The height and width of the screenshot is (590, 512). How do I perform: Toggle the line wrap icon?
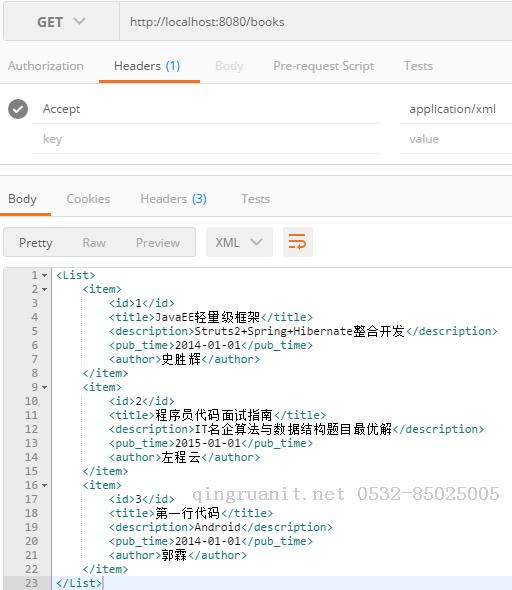[298, 242]
